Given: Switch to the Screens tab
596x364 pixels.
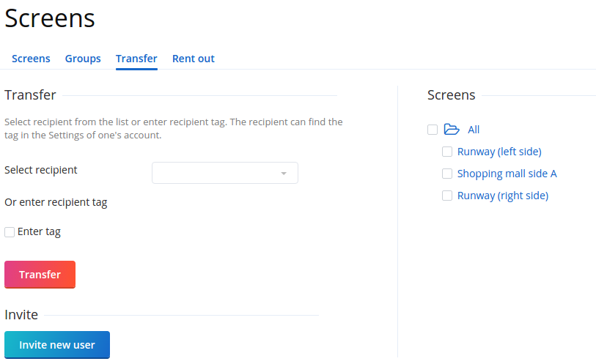Looking at the screenshot, I should click(31, 59).
